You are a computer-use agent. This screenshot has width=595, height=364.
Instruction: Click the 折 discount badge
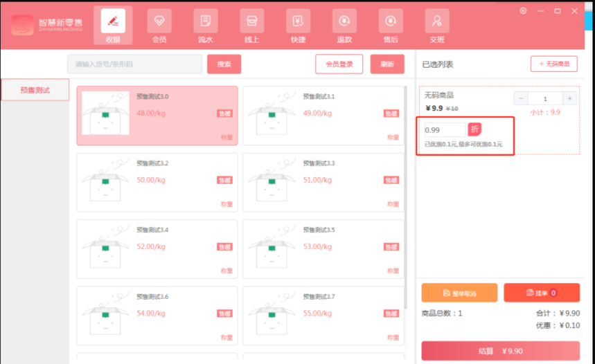click(x=474, y=129)
